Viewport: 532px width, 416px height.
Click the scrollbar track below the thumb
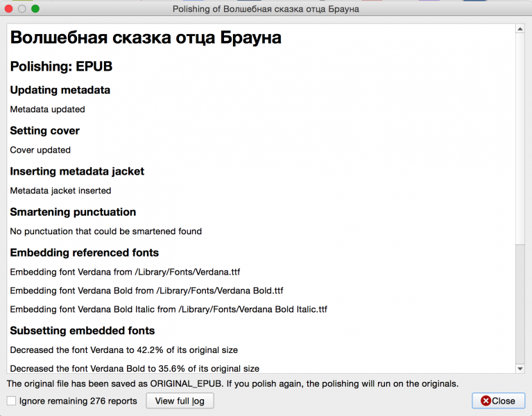click(x=520, y=305)
